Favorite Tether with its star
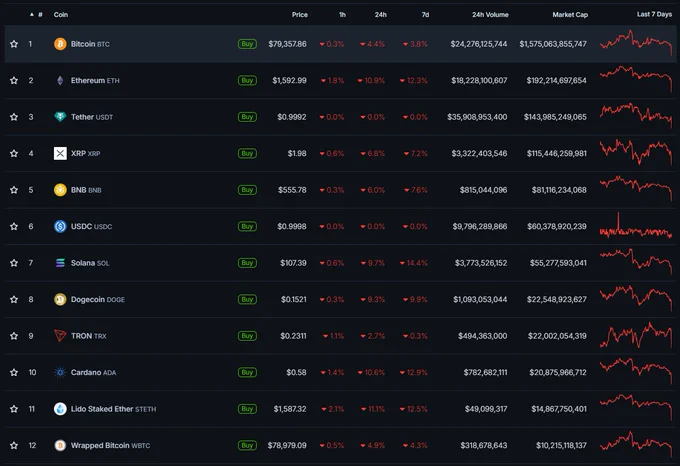The height and width of the screenshot is (466, 680). 14,117
